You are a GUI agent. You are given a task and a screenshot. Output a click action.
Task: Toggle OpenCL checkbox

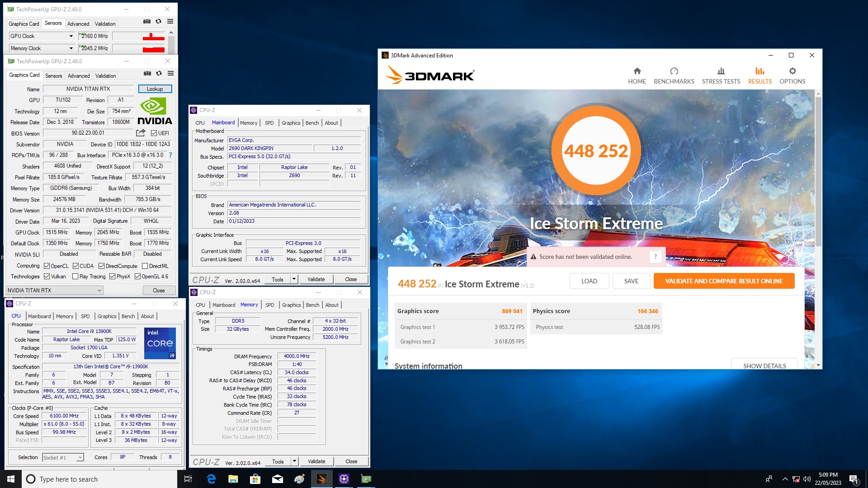[x=47, y=266]
